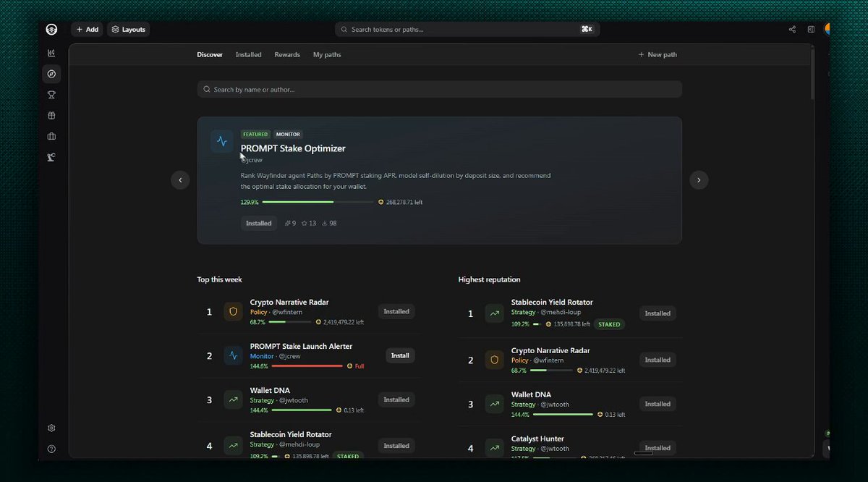Viewport: 868px width, 482px height.
Task: Click the page vertical scrollbar
Action: (x=812, y=74)
